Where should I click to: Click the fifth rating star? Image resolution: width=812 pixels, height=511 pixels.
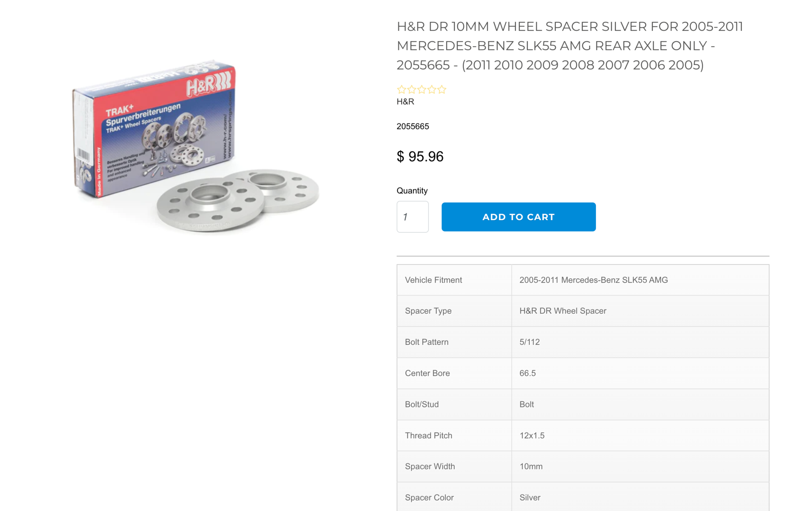tap(442, 89)
